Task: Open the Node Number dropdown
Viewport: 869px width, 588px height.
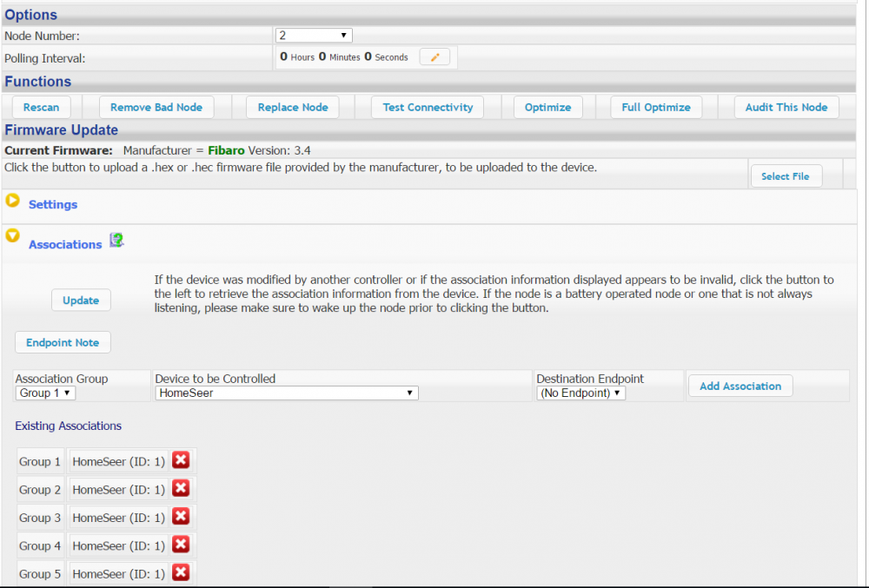Action: click(314, 36)
